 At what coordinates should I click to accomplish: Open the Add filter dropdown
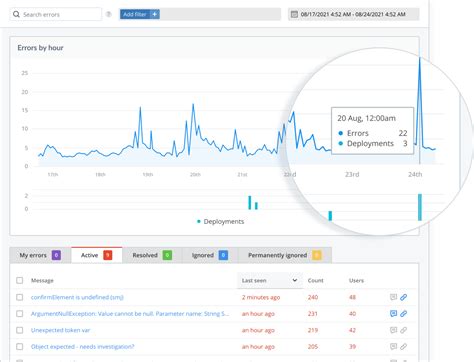click(x=140, y=14)
